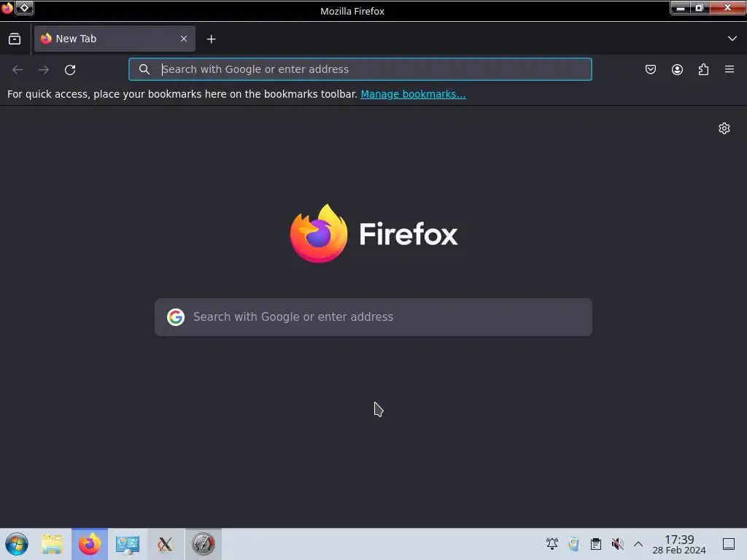Open a new tab with plus button

tap(211, 39)
